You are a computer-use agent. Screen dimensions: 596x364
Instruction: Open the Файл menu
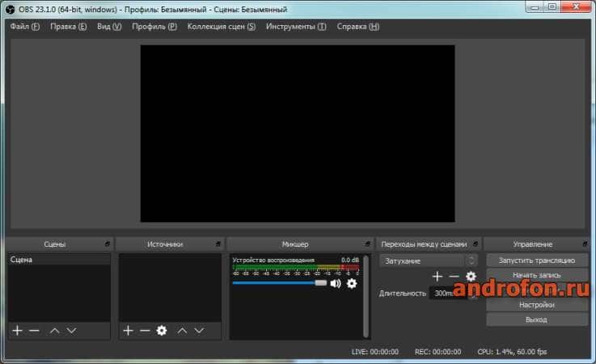(x=25, y=27)
